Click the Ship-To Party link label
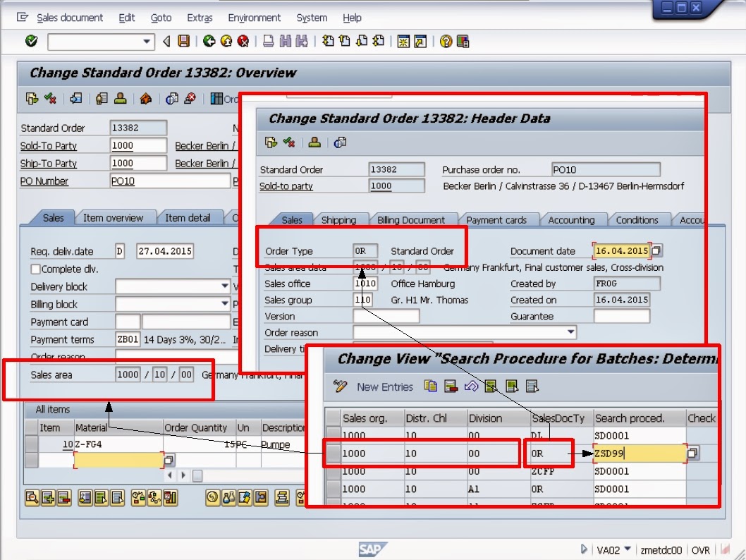Screen dimensions: 746x560 (49, 164)
